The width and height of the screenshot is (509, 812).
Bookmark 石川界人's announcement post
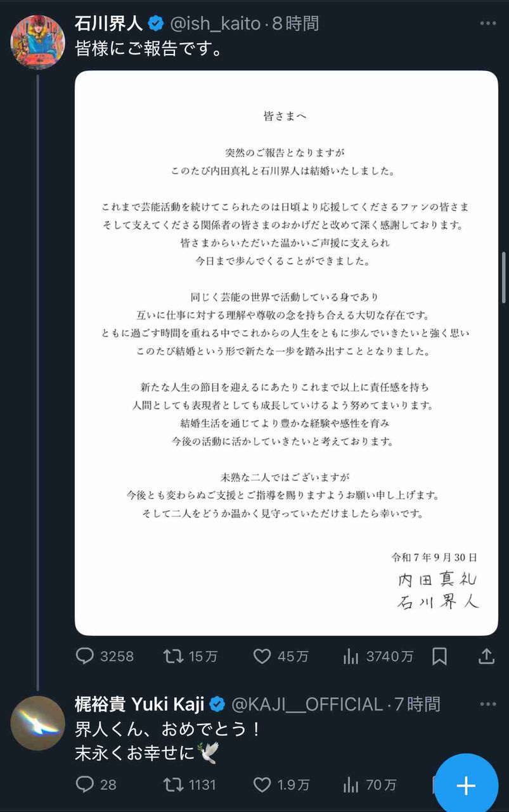point(439,656)
